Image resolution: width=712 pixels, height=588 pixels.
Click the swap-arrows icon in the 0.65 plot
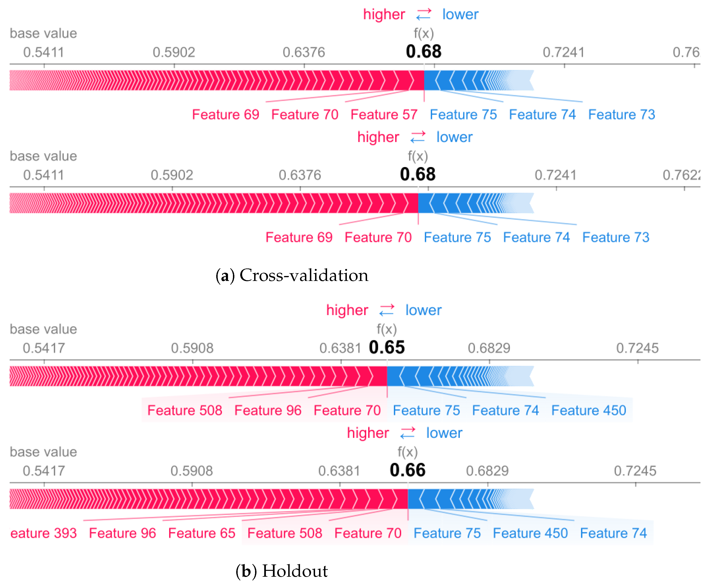point(387,310)
